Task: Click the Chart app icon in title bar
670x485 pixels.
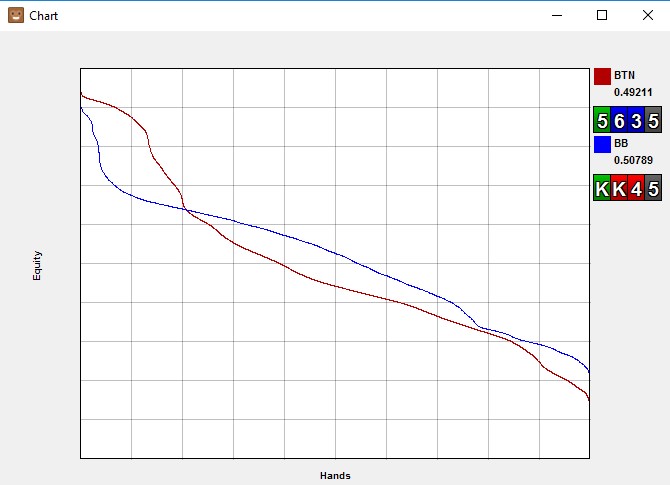Action: coord(16,15)
